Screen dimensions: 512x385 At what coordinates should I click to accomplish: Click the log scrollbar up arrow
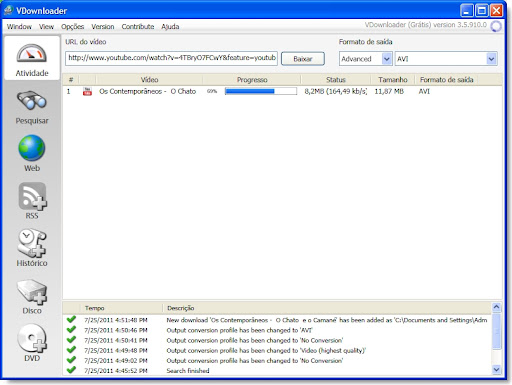pyautogui.click(x=496, y=307)
